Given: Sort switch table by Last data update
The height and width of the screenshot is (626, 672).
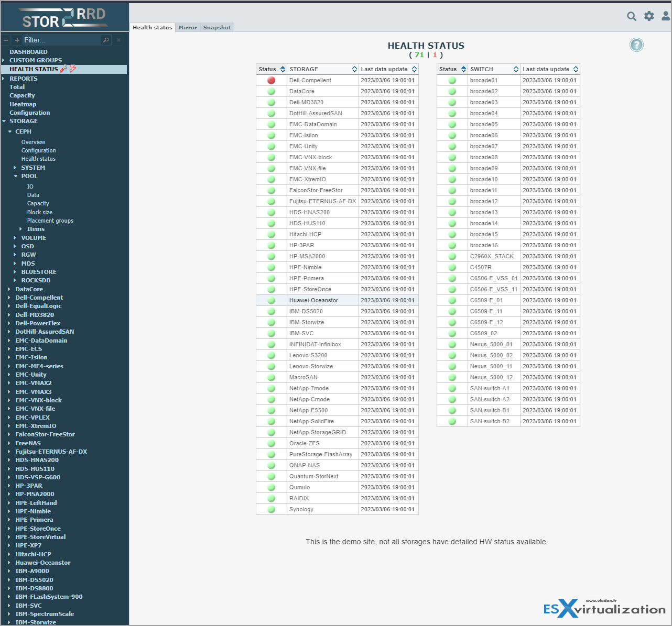Looking at the screenshot, I should (550, 69).
